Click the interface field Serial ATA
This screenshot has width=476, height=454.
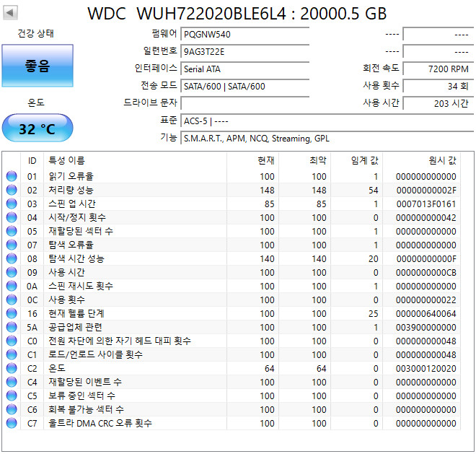245,69
